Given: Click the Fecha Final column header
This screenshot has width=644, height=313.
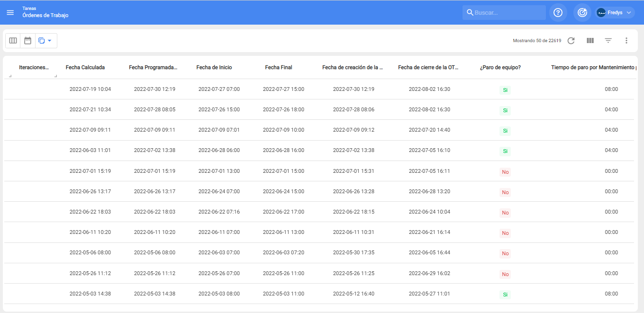Looking at the screenshot, I should pos(279,67).
